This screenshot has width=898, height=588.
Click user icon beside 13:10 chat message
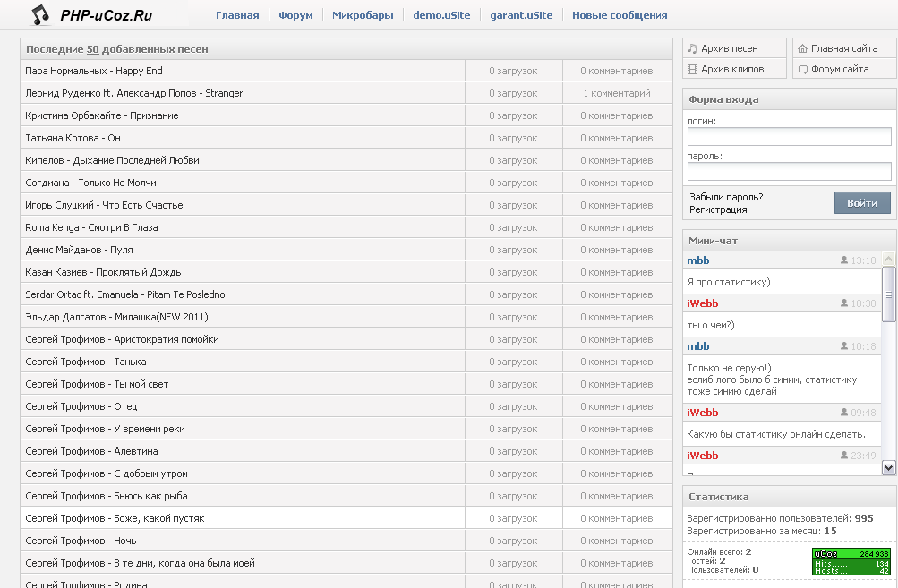click(843, 260)
